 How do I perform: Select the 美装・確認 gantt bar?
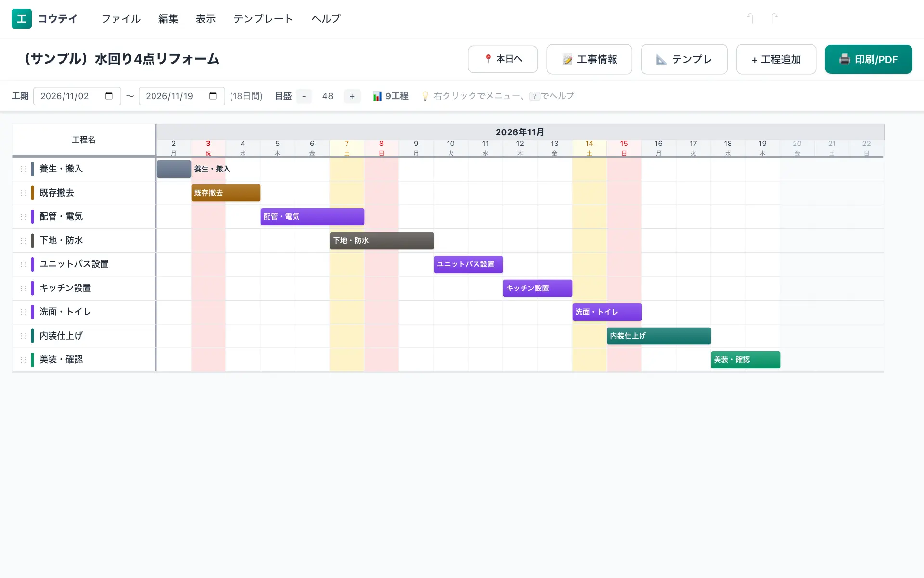(745, 360)
